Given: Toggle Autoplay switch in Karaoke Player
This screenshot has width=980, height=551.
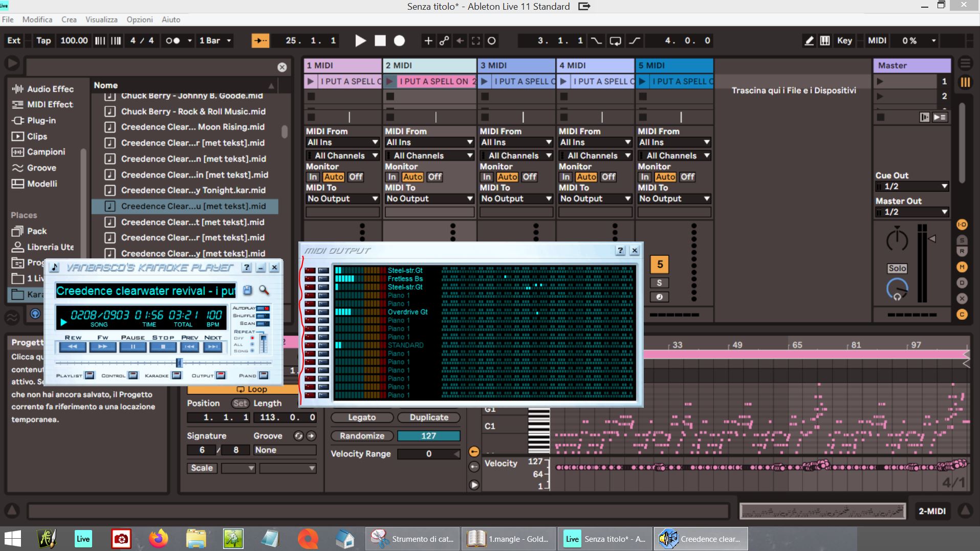Looking at the screenshot, I should pos(263,308).
